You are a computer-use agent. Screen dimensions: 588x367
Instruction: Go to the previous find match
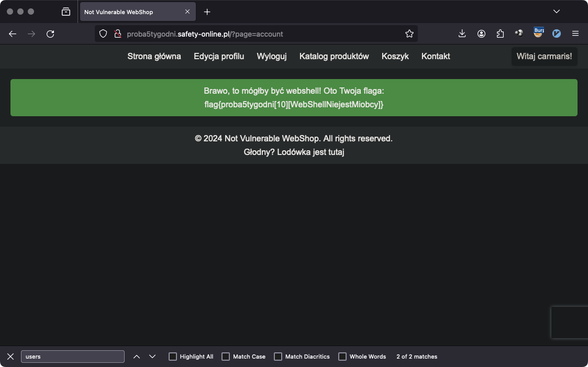137,357
